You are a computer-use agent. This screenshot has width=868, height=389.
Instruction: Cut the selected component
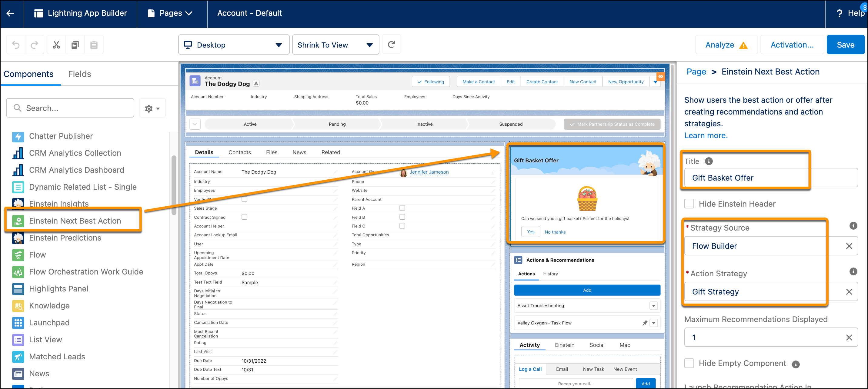coord(56,45)
